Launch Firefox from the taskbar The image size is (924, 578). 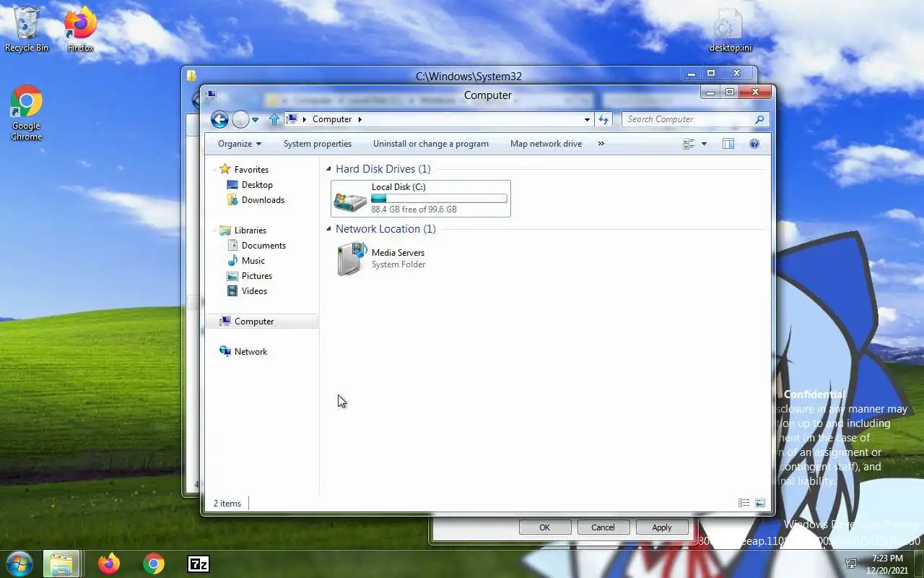coord(109,564)
